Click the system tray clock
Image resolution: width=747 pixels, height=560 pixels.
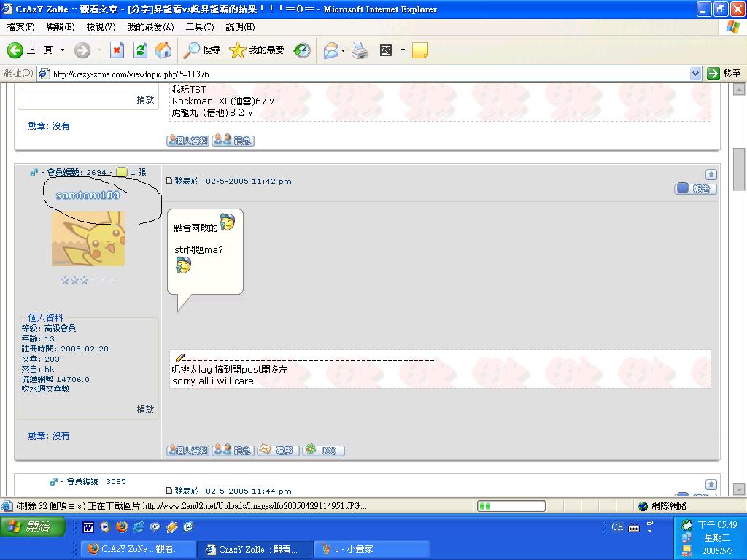tap(717, 525)
